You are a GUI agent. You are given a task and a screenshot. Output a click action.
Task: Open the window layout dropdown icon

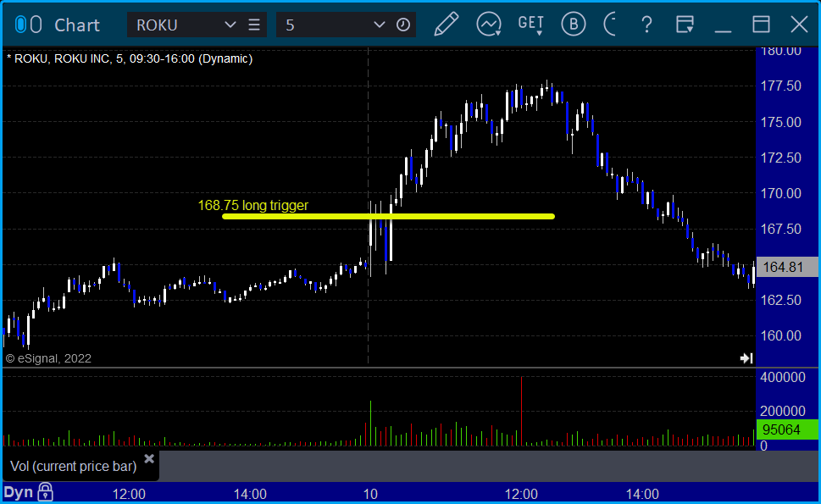(685, 25)
